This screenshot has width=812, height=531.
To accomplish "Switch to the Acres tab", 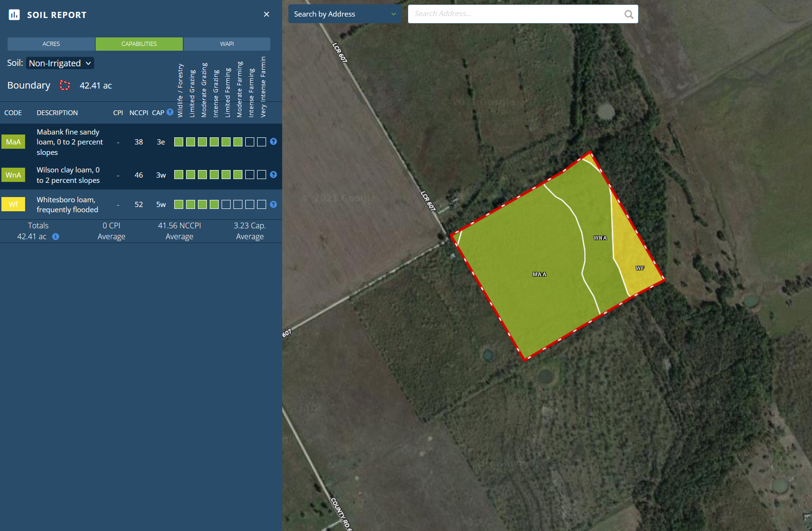I will [x=51, y=44].
